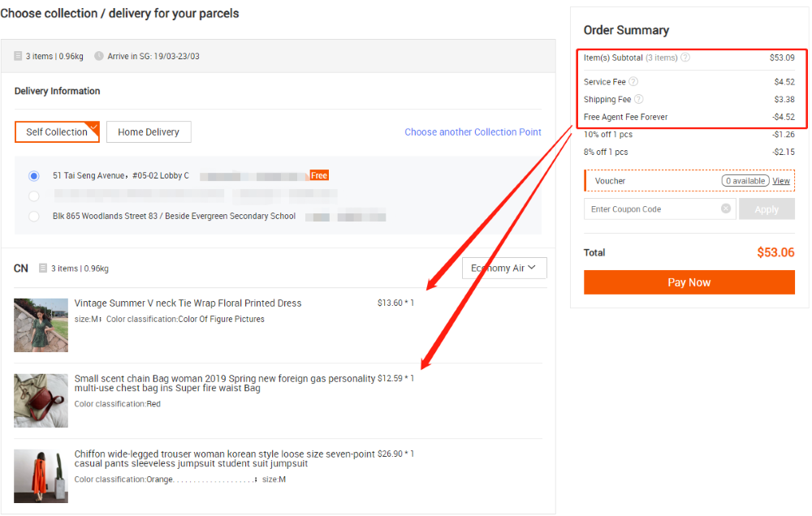Switch to the Home Delivery tab
Viewport: 812px width, 516px height.
click(149, 132)
